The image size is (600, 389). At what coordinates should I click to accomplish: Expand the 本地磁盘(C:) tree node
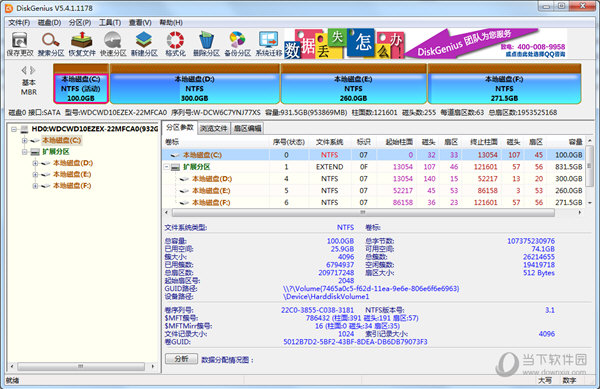coord(25,141)
